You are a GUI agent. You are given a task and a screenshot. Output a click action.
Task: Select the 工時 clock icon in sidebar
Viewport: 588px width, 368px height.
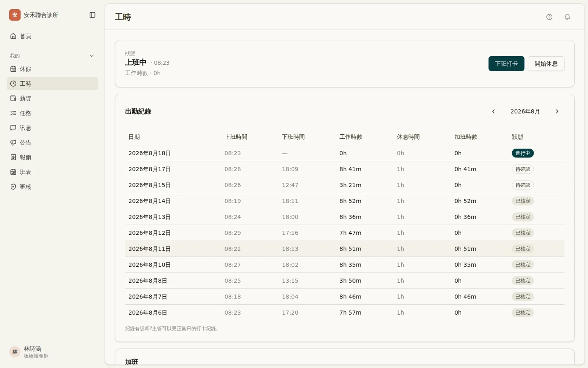[x=13, y=84]
